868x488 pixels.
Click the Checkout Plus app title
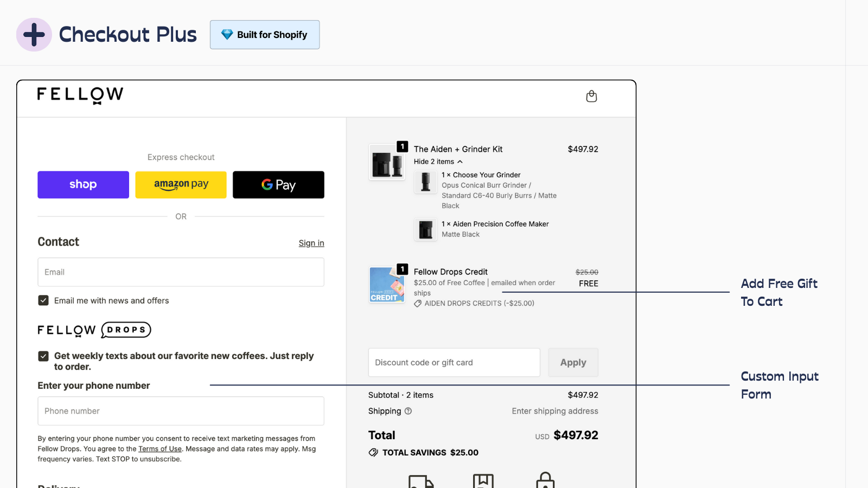127,35
